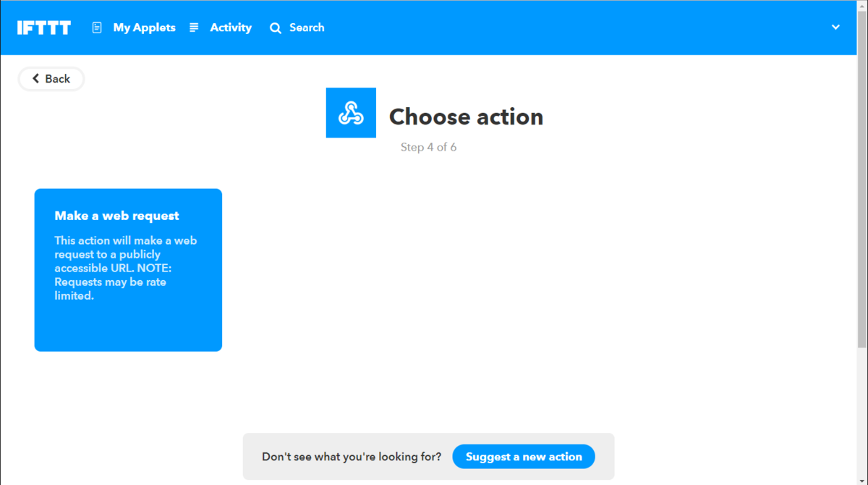This screenshot has height=485, width=868.
Task: Open the Activity page
Action: click(231, 28)
